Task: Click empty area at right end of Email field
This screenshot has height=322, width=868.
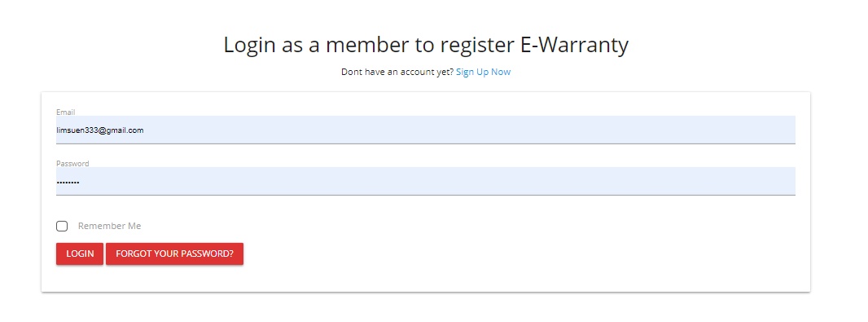Action: 764,130
